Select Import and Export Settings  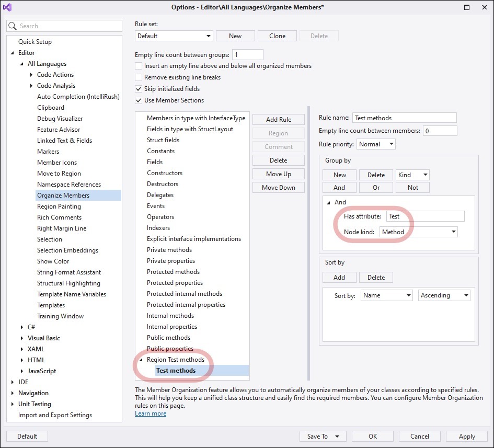pos(55,415)
